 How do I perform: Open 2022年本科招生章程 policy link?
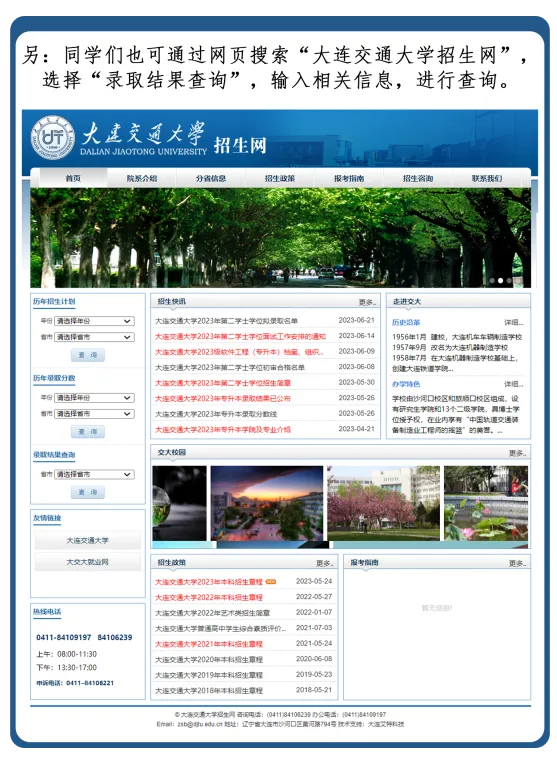[x=209, y=597]
